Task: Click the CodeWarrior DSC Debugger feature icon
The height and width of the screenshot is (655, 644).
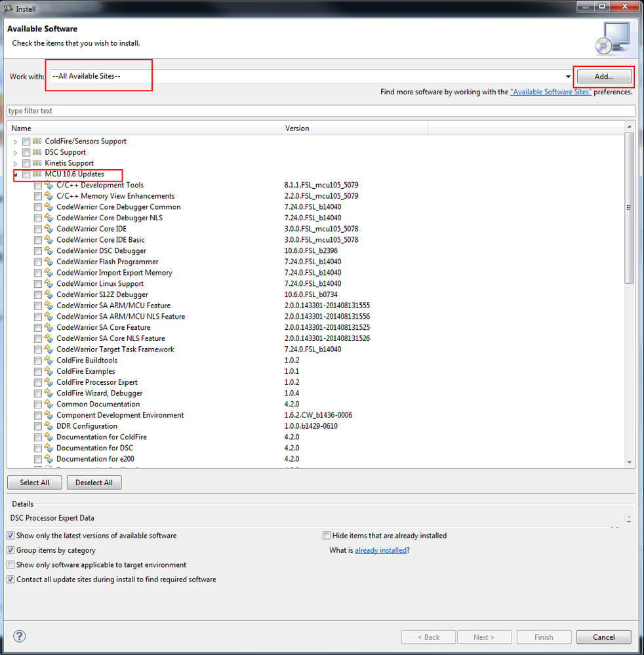Action: (49, 250)
